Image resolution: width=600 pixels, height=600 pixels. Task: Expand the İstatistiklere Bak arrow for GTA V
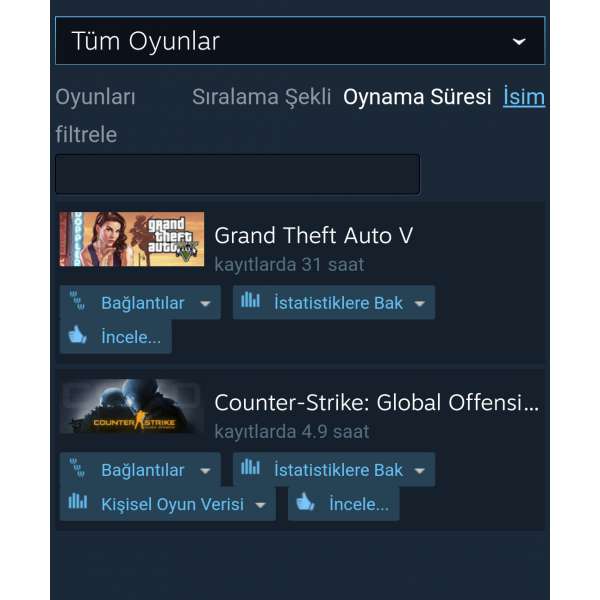point(420,304)
